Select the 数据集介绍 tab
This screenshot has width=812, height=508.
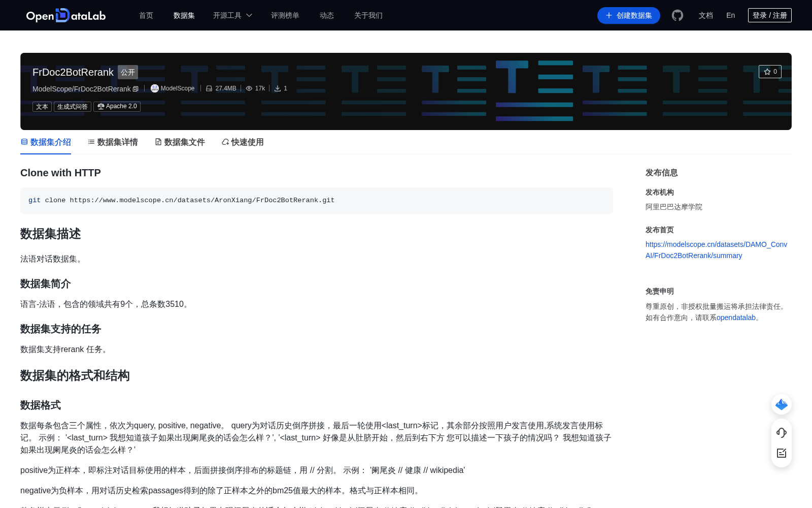click(46, 142)
